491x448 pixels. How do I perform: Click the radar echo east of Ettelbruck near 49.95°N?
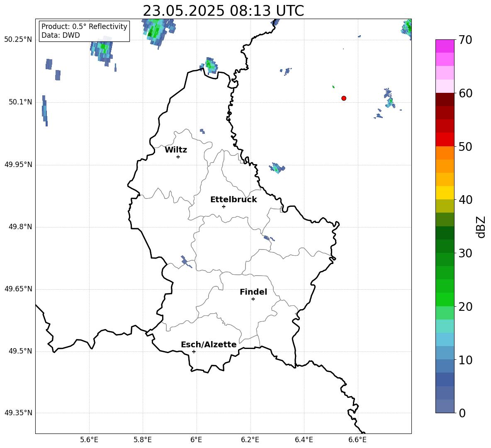277,168
